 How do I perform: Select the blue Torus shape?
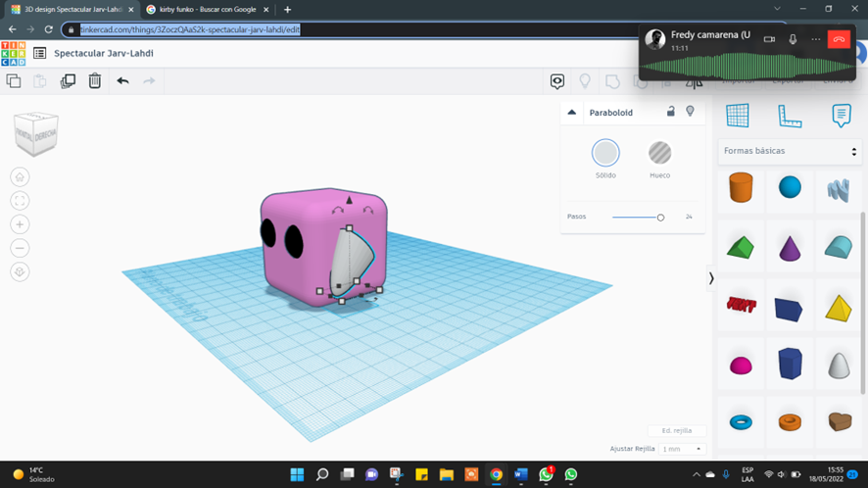pyautogui.click(x=741, y=422)
